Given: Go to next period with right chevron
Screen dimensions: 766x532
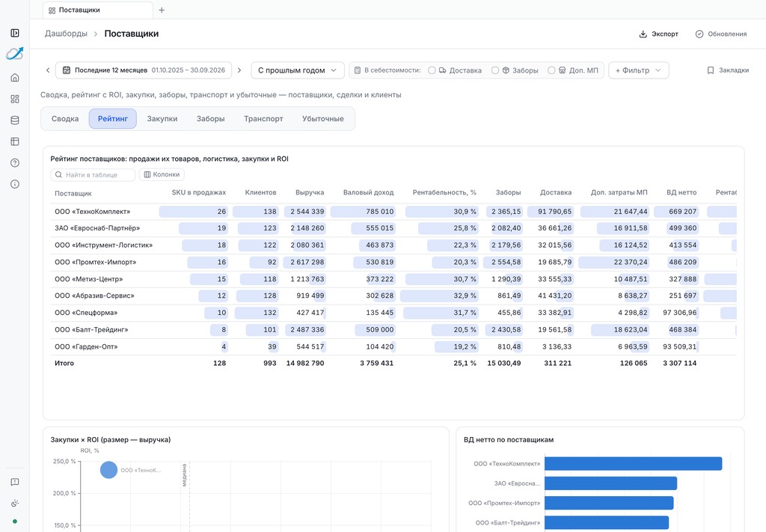Looking at the screenshot, I should pyautogui.click(x=239, y=70).
